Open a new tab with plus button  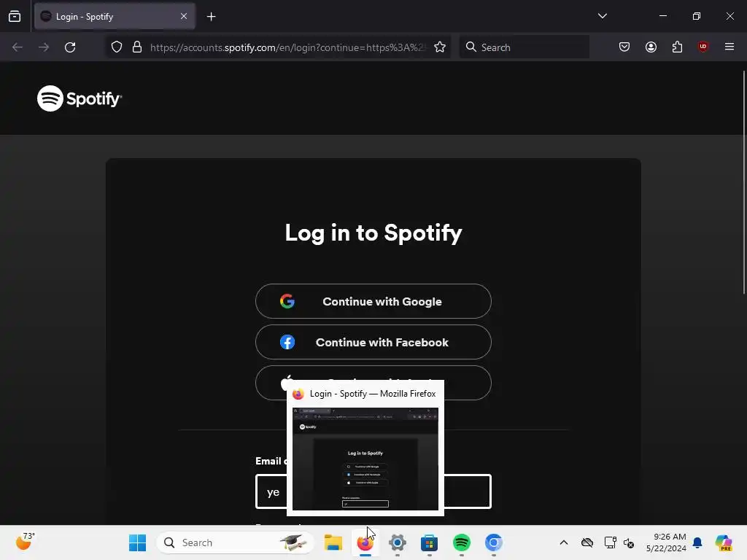pyautogui.click(x=211, y=17)
